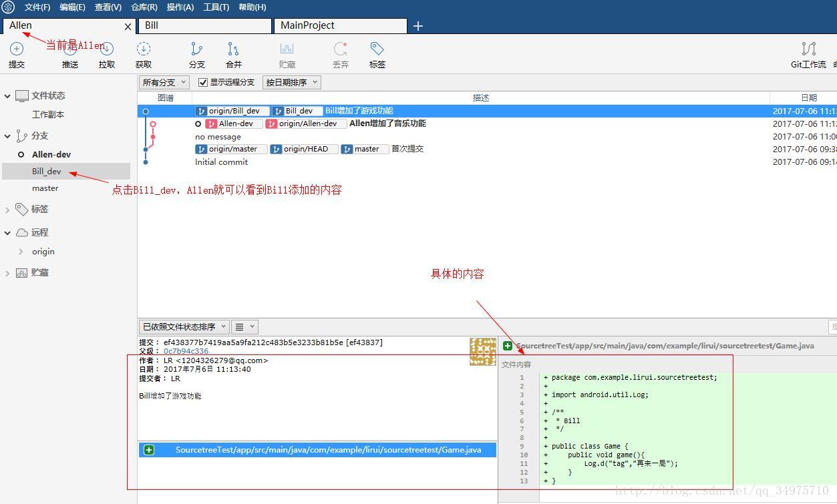Click the Stash (贮藏) toolbar icon
This screenshot has height=504, width=837.
pyautogui.click(x=287, y=49)
